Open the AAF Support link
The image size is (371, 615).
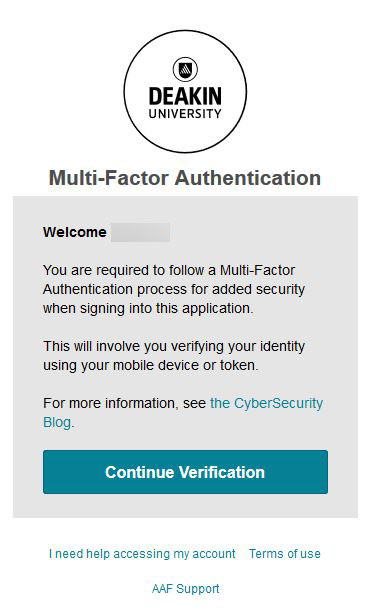point(186,589)
